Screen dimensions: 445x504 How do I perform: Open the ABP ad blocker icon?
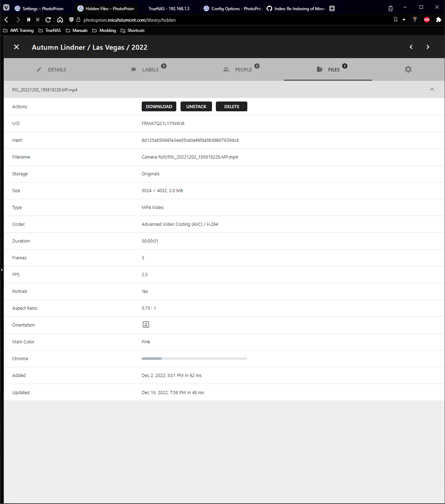427,20
